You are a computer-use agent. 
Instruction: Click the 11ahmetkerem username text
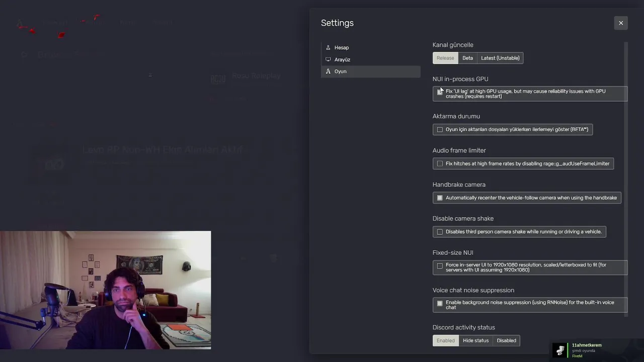587,345
